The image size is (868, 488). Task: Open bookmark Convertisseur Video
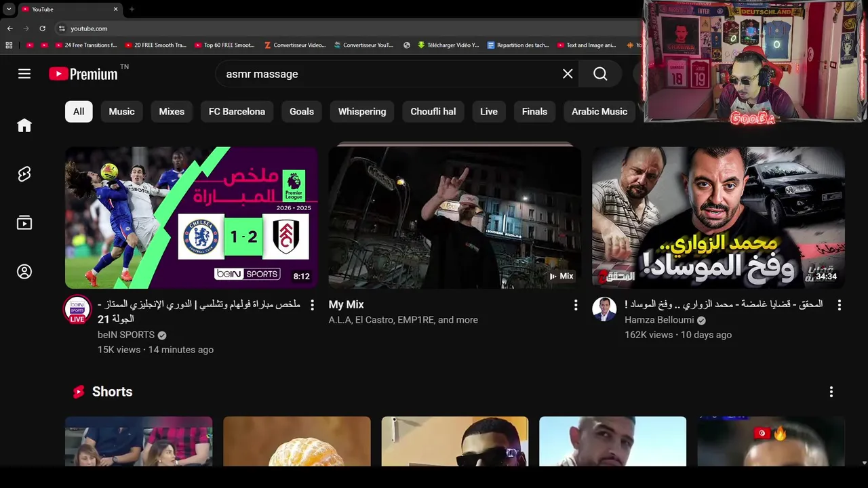pos(295,45)
